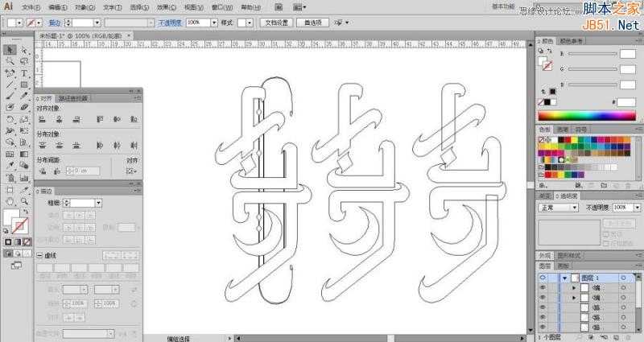The image size is (644, 342).
Task: Select the Blob Brush tool
Action: pos(10,107)
